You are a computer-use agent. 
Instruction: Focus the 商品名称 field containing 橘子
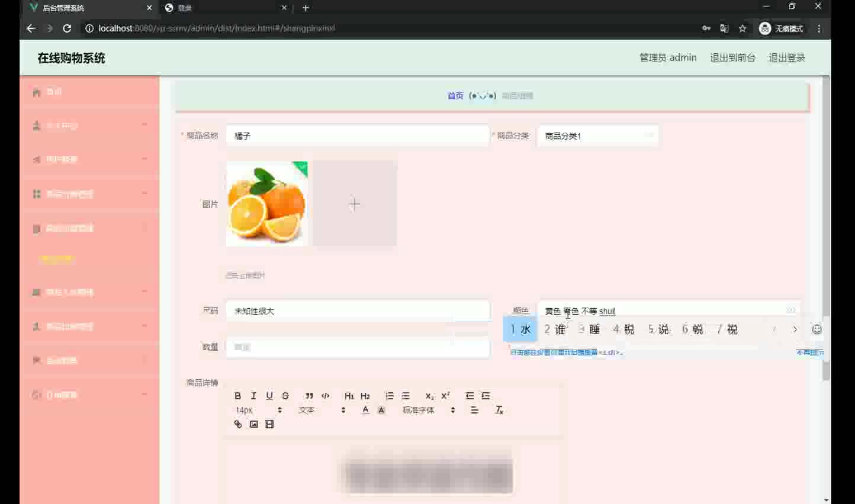358,135
